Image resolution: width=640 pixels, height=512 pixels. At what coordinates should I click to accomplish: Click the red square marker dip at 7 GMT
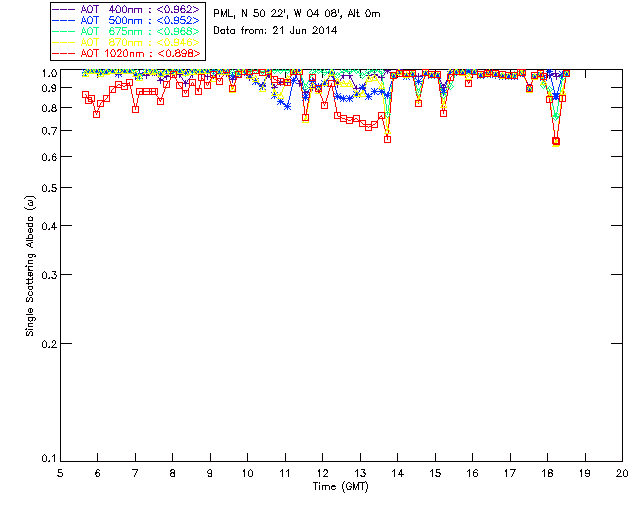(x=135, y=109)
